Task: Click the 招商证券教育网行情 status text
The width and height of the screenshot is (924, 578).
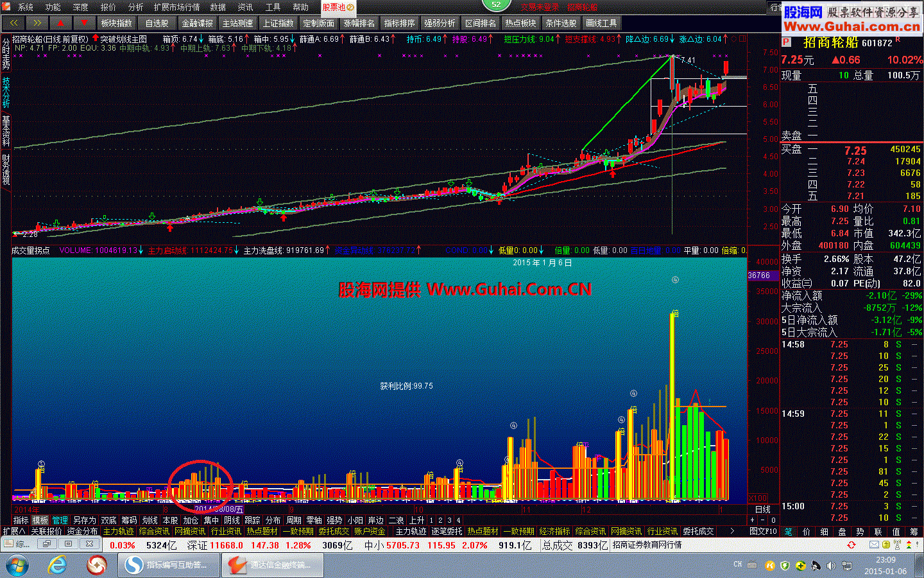Action: click(x=647, y=545)
